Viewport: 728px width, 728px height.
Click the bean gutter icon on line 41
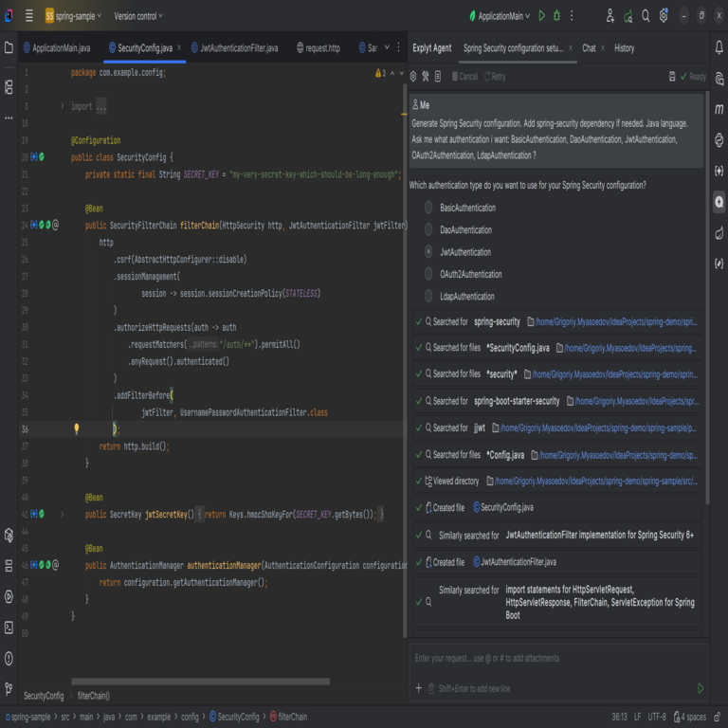42,514
